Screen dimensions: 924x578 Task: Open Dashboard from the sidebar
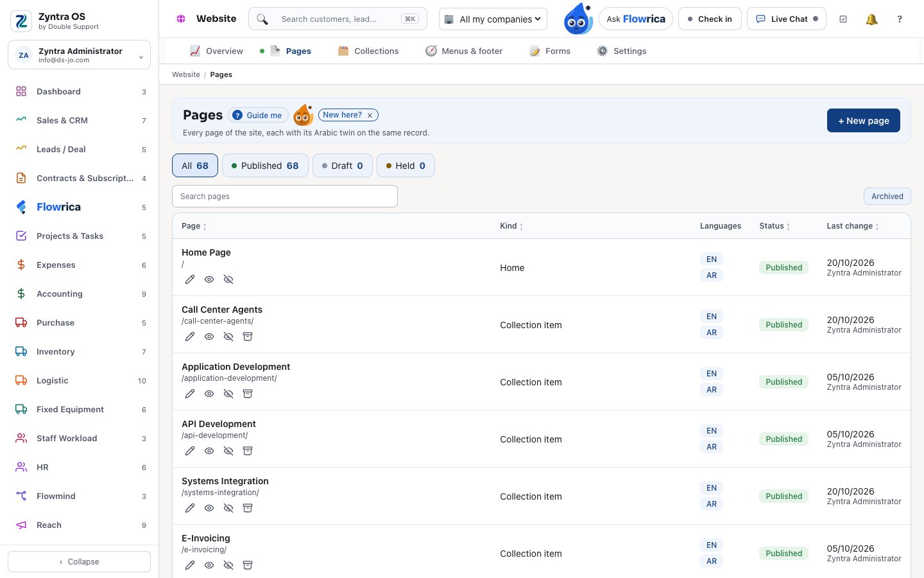tap(80, 92)
